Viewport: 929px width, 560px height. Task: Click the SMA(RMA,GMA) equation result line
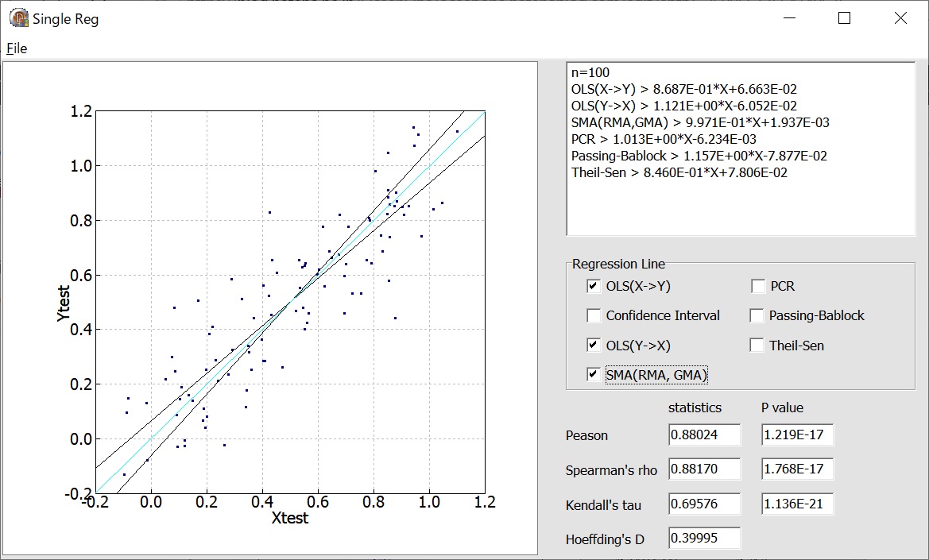700,122
